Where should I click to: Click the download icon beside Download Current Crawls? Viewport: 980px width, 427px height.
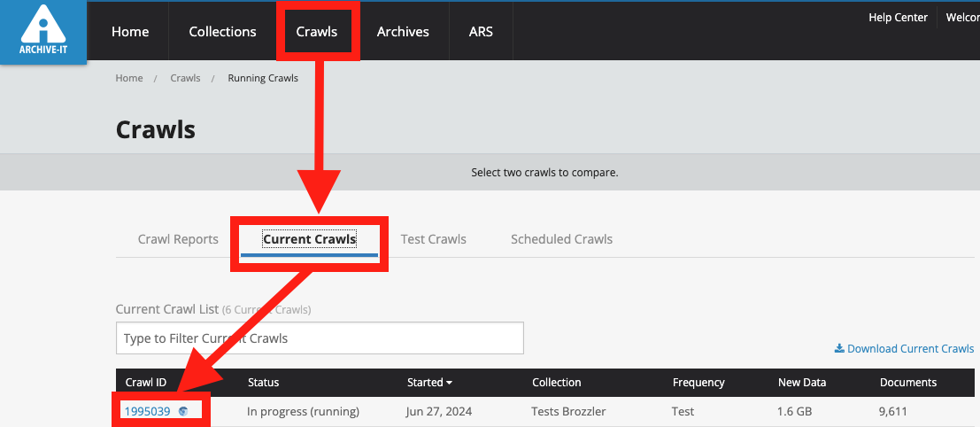point(839,349)
